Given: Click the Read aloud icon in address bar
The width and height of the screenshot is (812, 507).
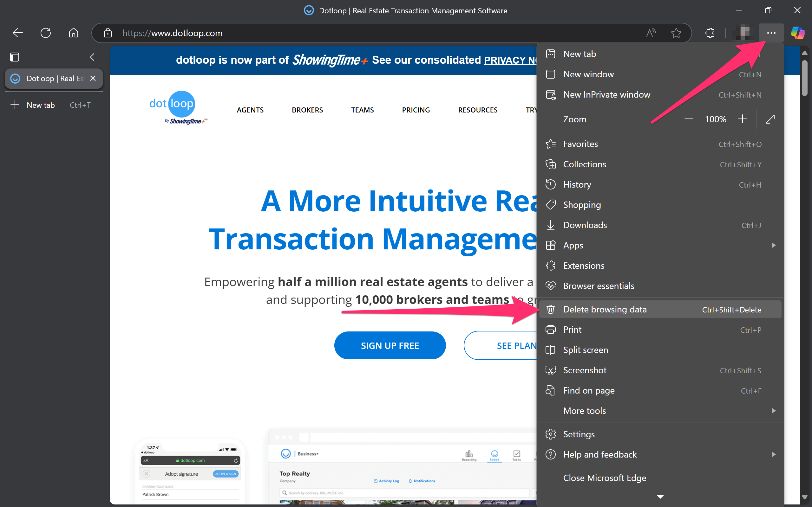Looking at the screenshot, I should (651, 33).
